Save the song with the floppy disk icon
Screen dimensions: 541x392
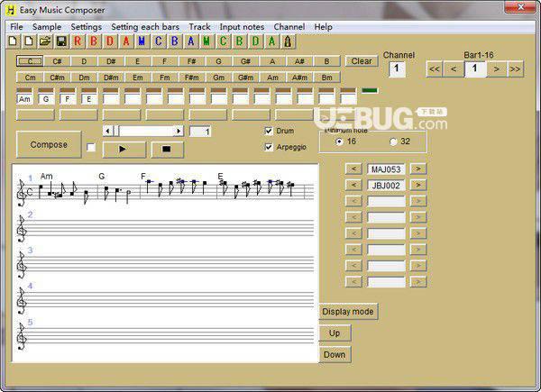pos(61,41)
